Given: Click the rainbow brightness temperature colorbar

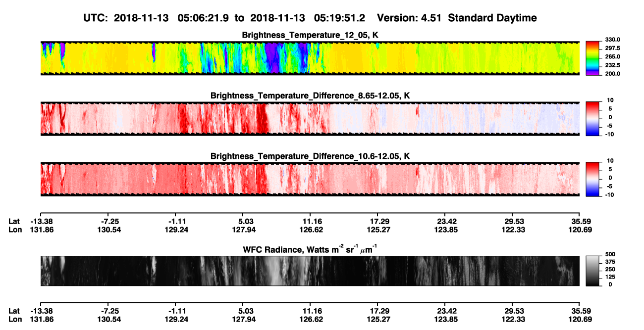Looking at the screenshot, I should pyautogui.click(x=593, y=58).
